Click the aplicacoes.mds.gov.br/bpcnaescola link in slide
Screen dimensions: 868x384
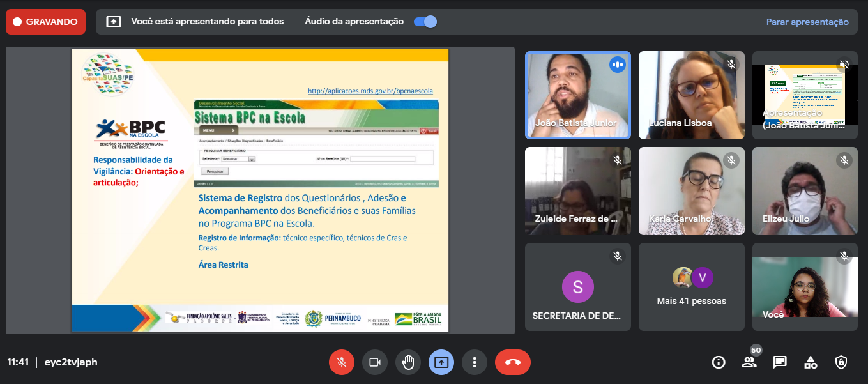(370, 91)
